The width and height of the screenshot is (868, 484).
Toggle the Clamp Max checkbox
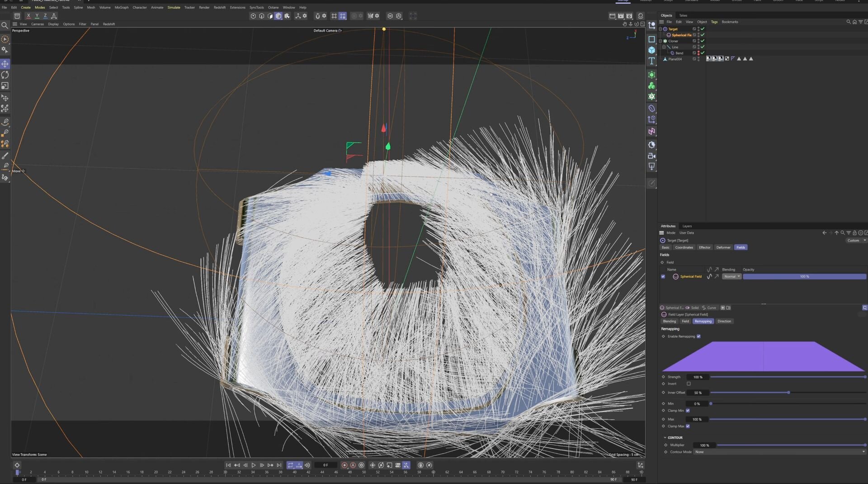(x=688, y=426)
